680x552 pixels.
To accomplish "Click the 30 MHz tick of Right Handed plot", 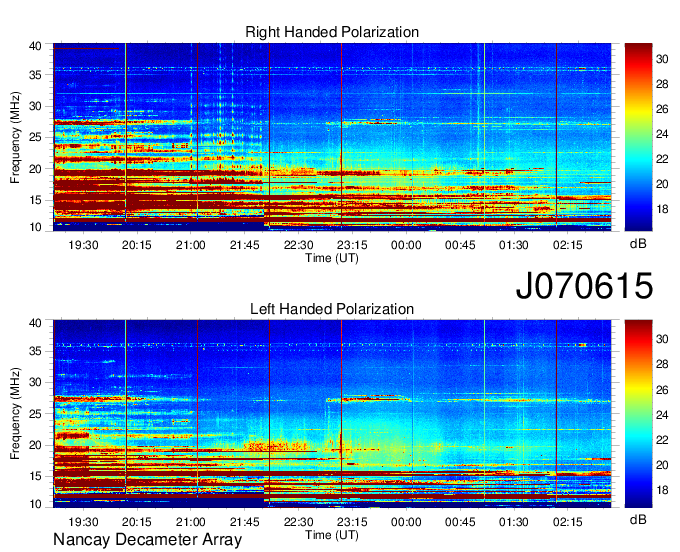I will coord(35,106).
